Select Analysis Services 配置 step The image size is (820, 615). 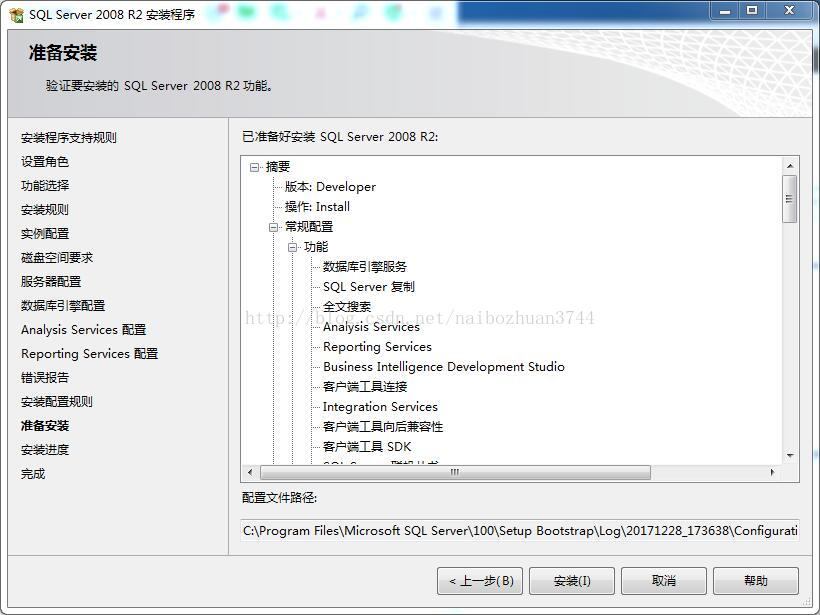tap(84, 329)
